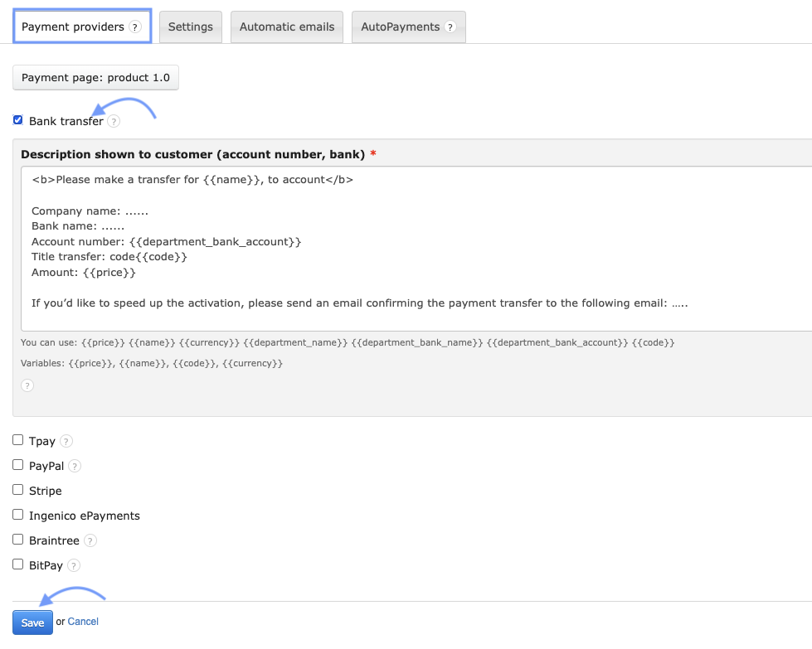Uncheck the Bank transfer checkbox
Image resolution: width=812 pixels, height=649 pixels.
(18, 120)
